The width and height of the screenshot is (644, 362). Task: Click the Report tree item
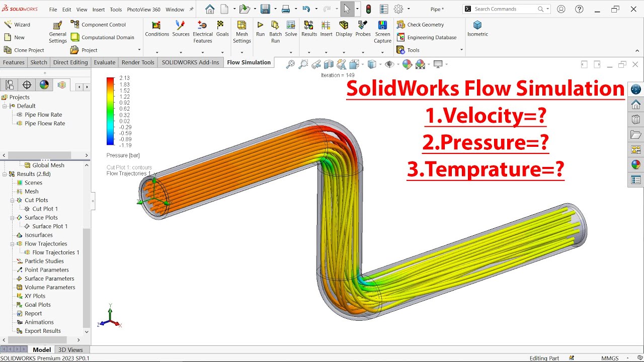point(33,313)
